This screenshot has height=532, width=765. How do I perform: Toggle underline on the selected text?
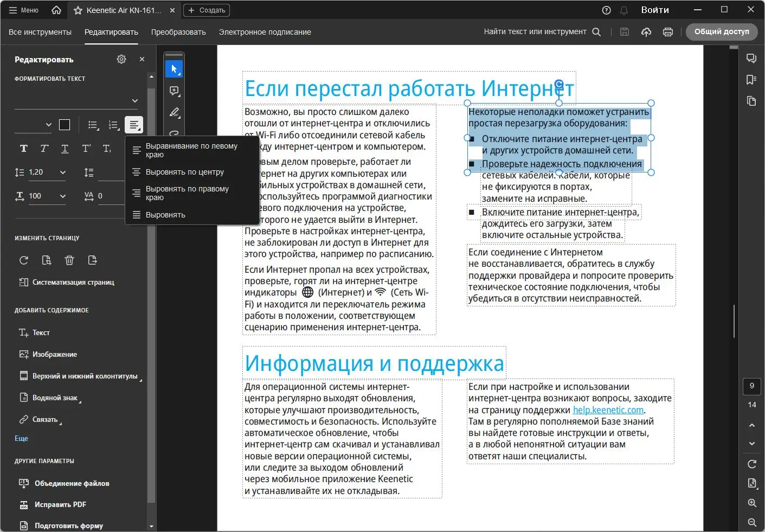coord(65,148)
